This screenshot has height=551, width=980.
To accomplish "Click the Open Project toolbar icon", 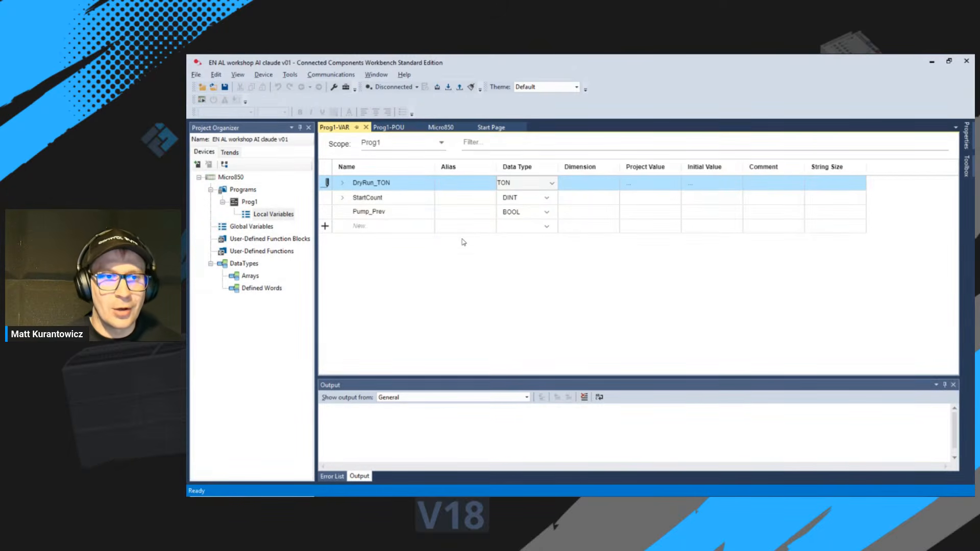I will [213, 87].
